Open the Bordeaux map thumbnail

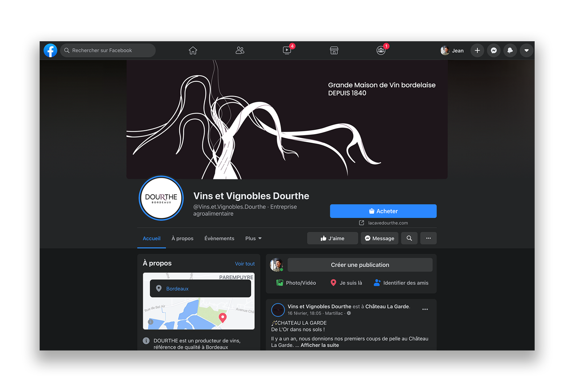198,312
